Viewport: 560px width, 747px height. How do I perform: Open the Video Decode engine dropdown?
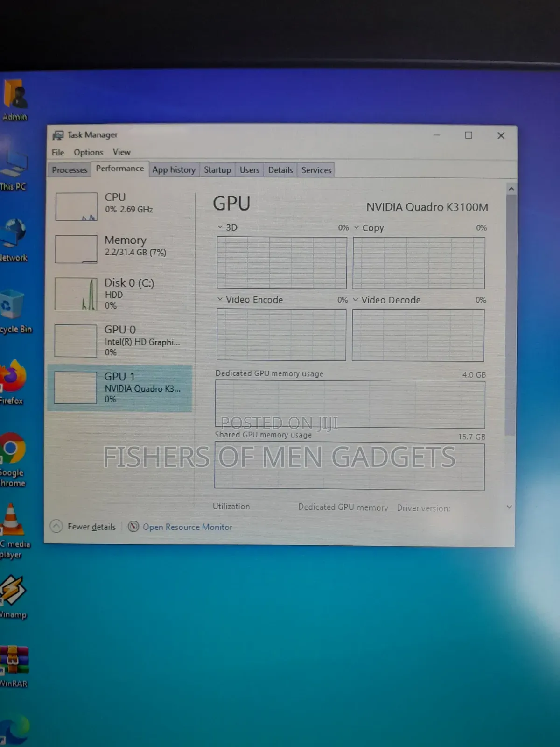pos(356,300)
